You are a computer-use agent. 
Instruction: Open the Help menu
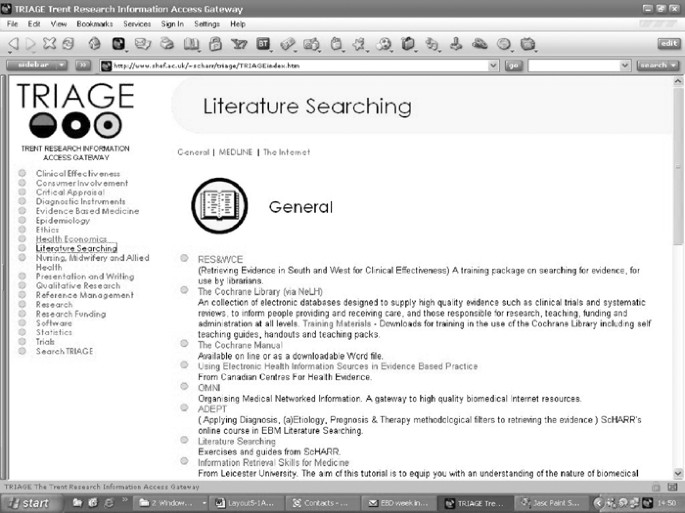point(238,24)
